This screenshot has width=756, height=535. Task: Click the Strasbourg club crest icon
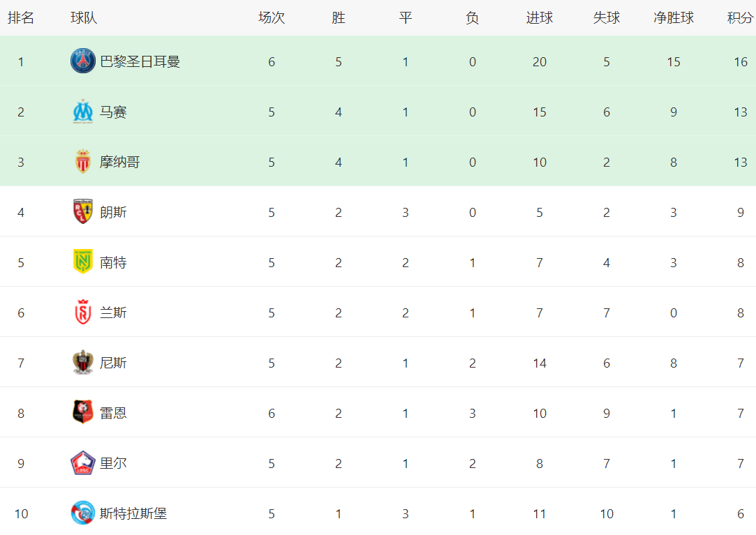click(x=83, y=513)
